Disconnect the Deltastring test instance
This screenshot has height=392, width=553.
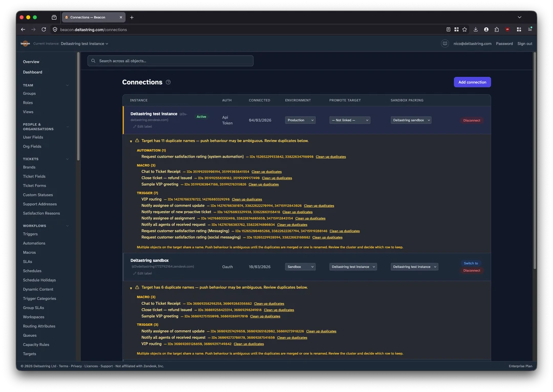click(x=472, y=121)
